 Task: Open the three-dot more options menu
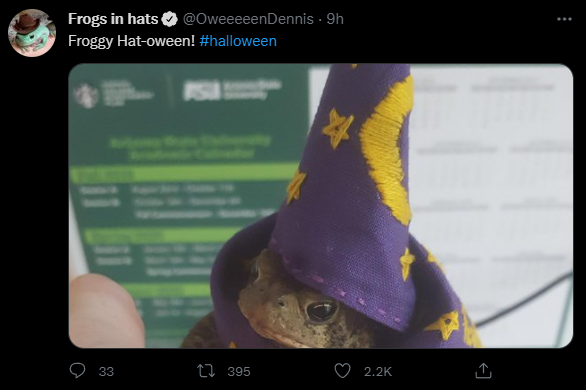tap(564, 19)
